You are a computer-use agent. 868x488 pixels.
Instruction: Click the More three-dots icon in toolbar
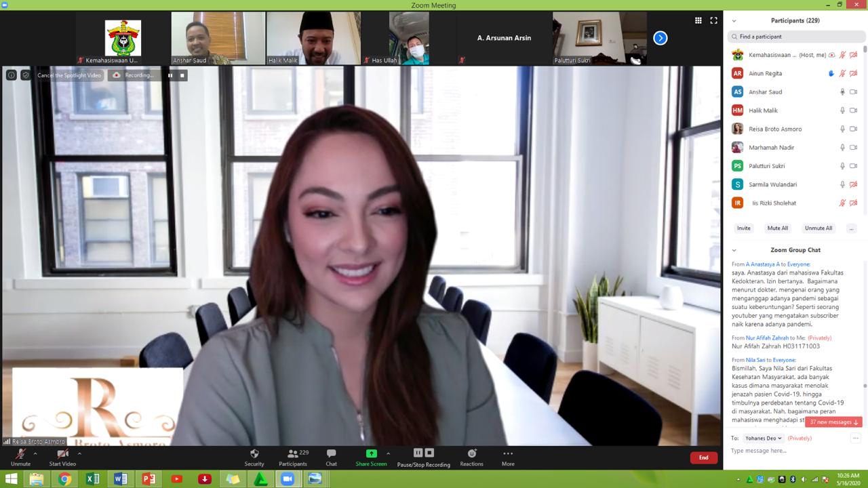tap(508, 454)
